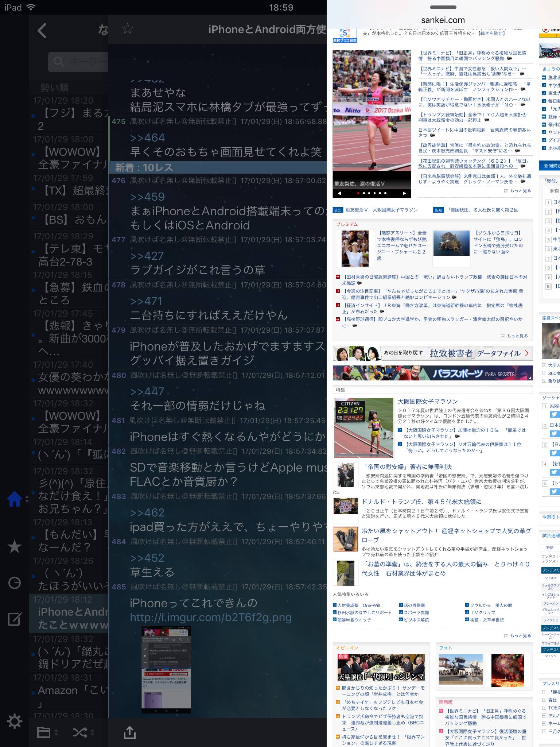The width and height of the screenshot is (560, 747).
Task: Open the 「帝国の慰安婦」著者に無罪判決 headline
Action: click(x=407, y=467)
